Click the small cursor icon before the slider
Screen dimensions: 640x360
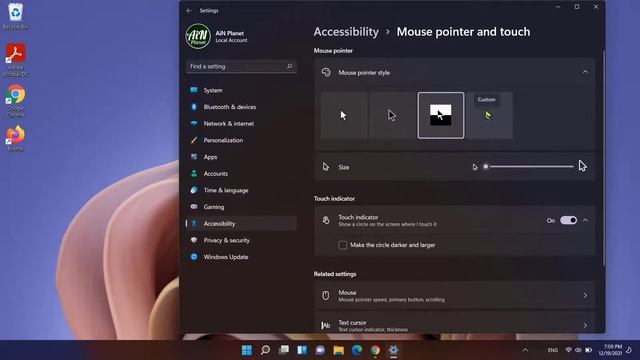475,167
